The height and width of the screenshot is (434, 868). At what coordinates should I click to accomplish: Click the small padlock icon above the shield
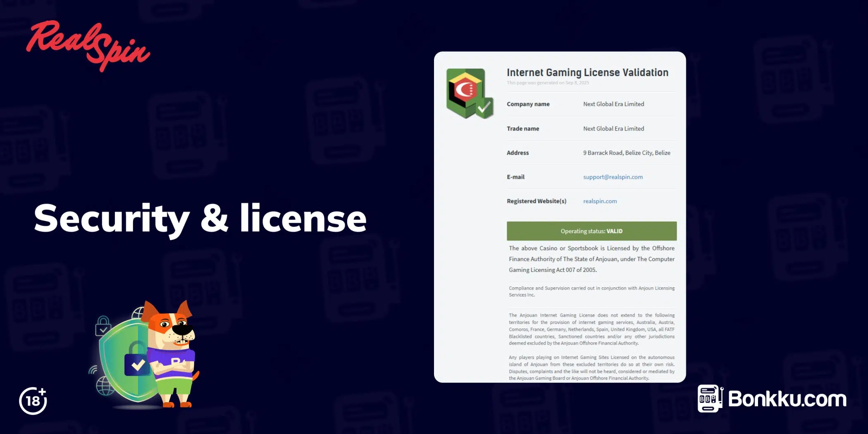[103, 326]
